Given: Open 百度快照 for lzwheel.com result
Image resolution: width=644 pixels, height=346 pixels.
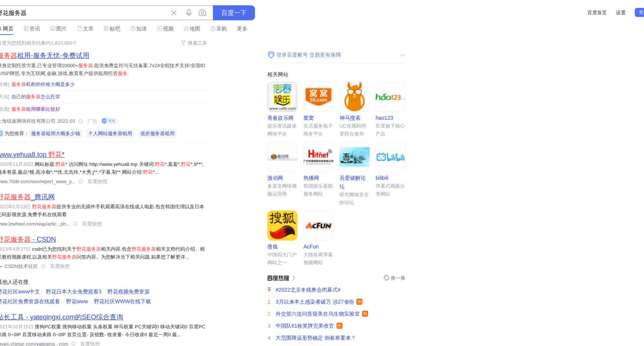Looking at the screenshot, I should tap(92, 224).
